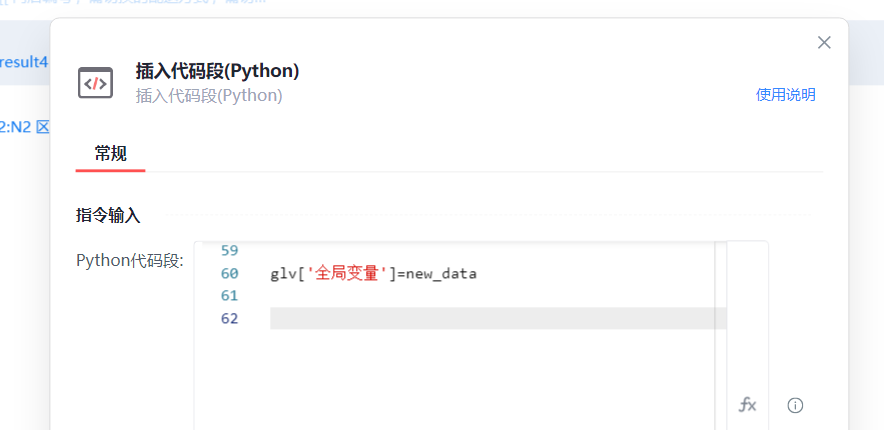Viewport: 884px width, 430px height.
Task: Click the 指令输入 section header
Action: click(x=108, y=215)
